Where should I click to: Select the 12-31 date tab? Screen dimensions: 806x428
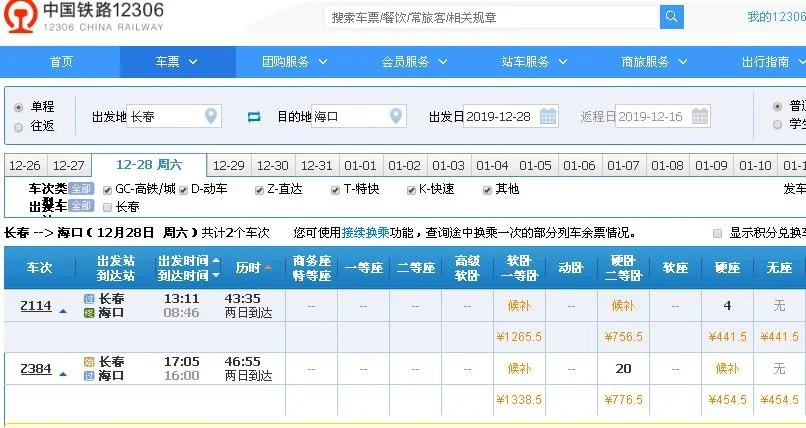tap(316, 165)
